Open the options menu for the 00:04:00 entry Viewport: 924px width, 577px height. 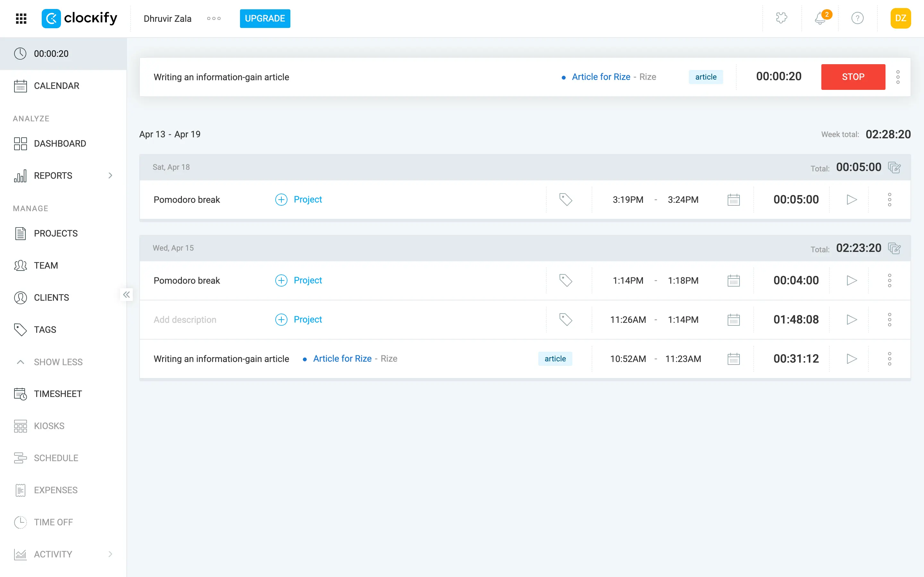[889, 280]
